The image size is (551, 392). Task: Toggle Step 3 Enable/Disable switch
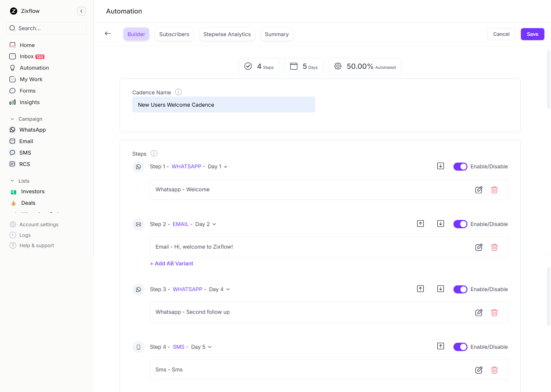pos(460,289)
